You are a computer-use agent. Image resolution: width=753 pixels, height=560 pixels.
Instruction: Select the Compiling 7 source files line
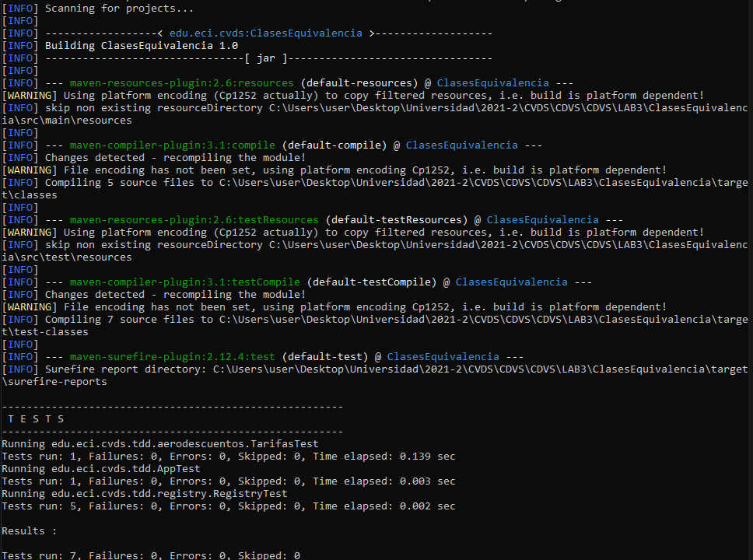point(311,319)
